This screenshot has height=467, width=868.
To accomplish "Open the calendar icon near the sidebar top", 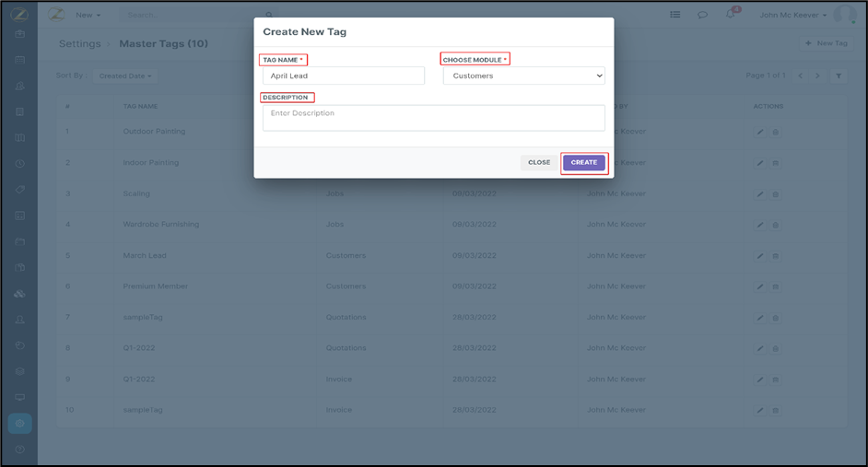I will pos(20,60).
